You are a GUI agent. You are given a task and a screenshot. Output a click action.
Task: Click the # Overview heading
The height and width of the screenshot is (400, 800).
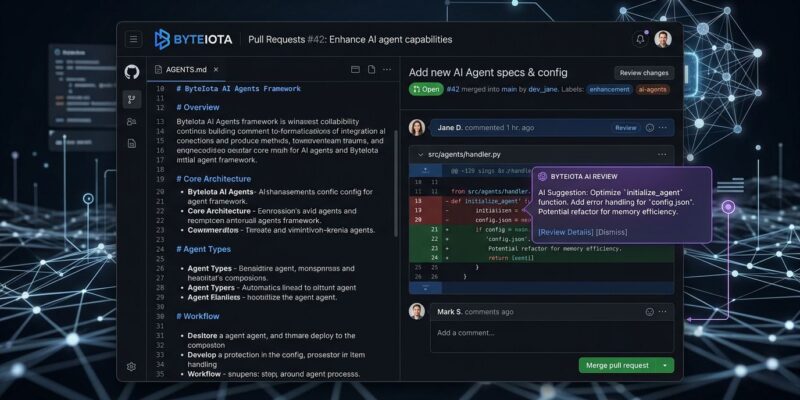(x=198, y=108)
